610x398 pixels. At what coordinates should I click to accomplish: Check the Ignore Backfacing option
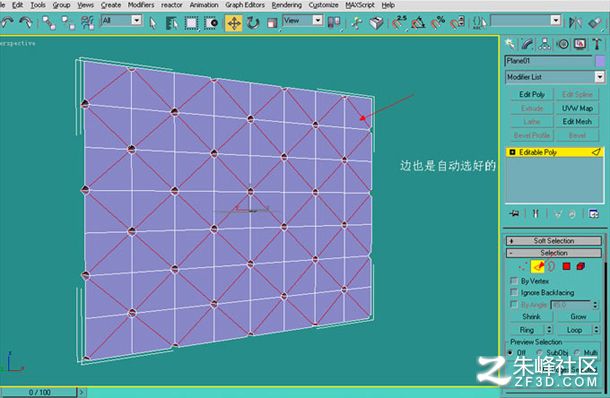click(x=514, y=292)
